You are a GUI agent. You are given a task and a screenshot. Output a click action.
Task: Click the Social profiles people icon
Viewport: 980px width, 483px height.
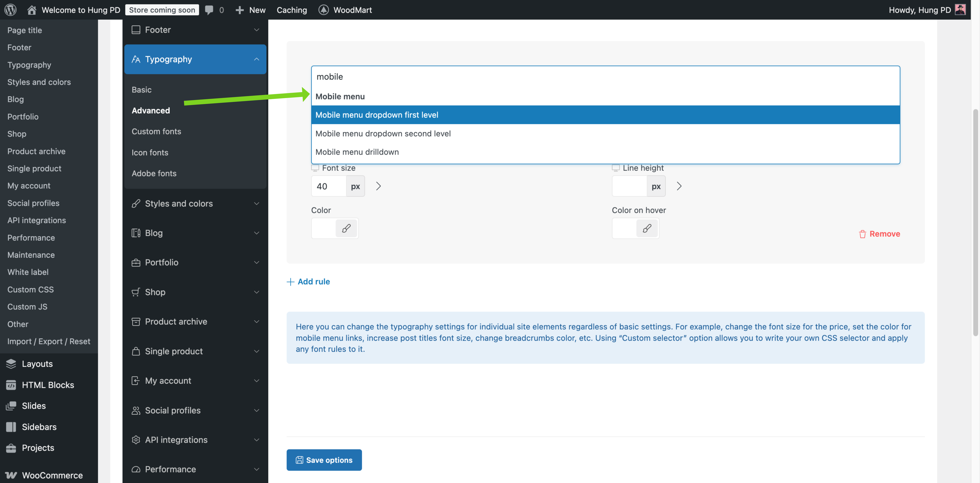pos(136,410)
